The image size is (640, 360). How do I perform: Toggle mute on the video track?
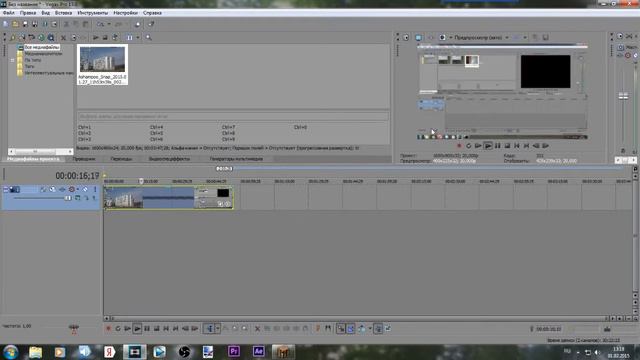pos(85,189)
